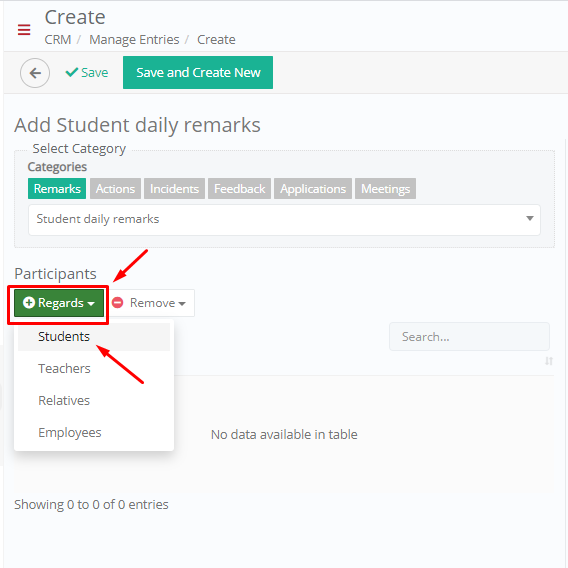The width and height of the screenshot is (568, 568).
Task: Open the Remove dropdown button
Action: (151, 303)
